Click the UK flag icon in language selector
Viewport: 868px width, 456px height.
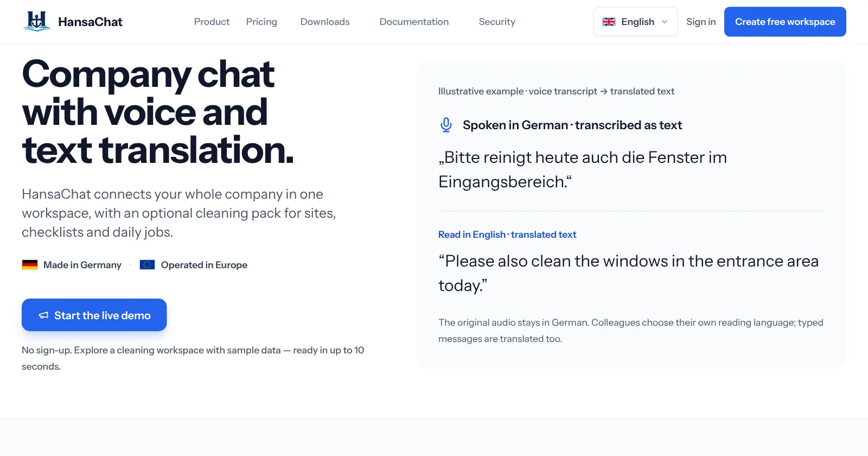(x=609, y=22)
